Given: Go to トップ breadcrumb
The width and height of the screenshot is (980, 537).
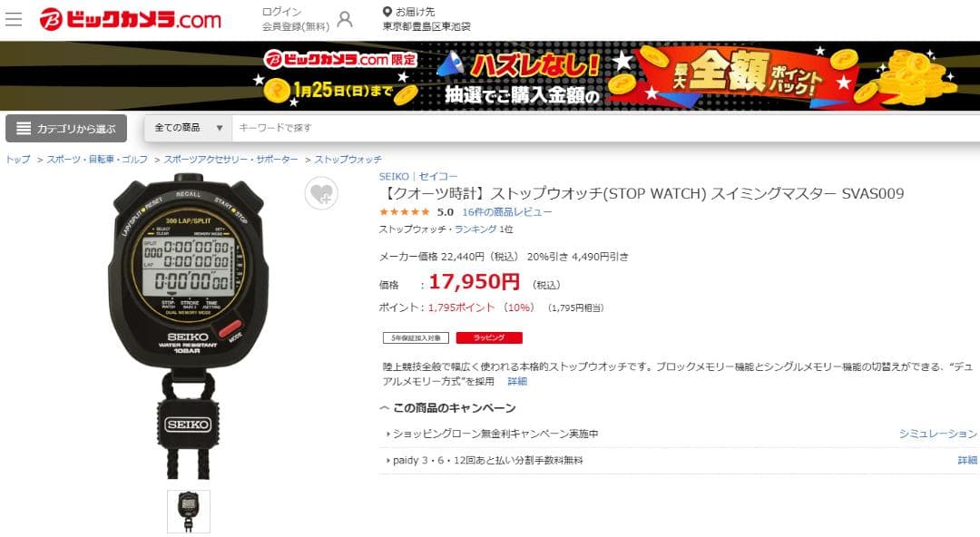Looking at the screenshot, I should (17, 160).
